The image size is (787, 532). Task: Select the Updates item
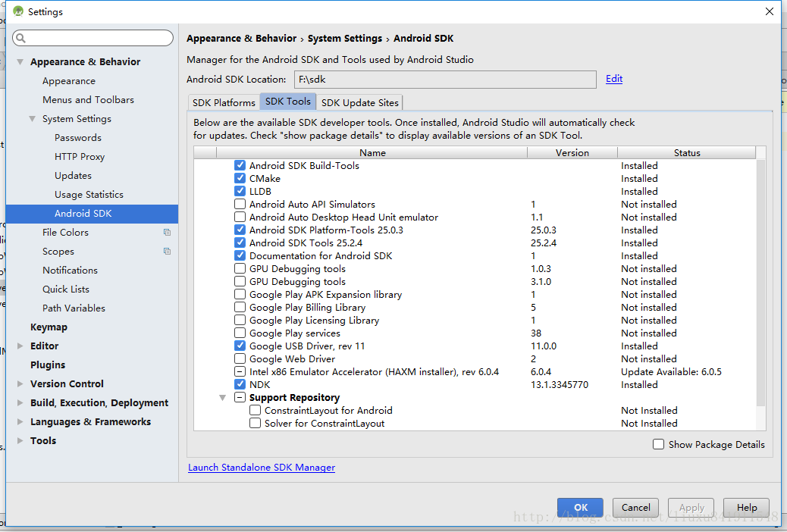[x=74, y=176]
